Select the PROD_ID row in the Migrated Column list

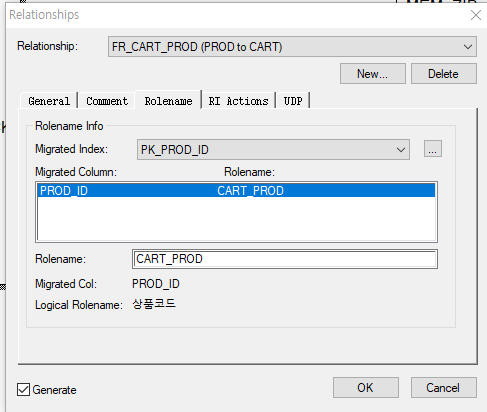pos(236,191)
